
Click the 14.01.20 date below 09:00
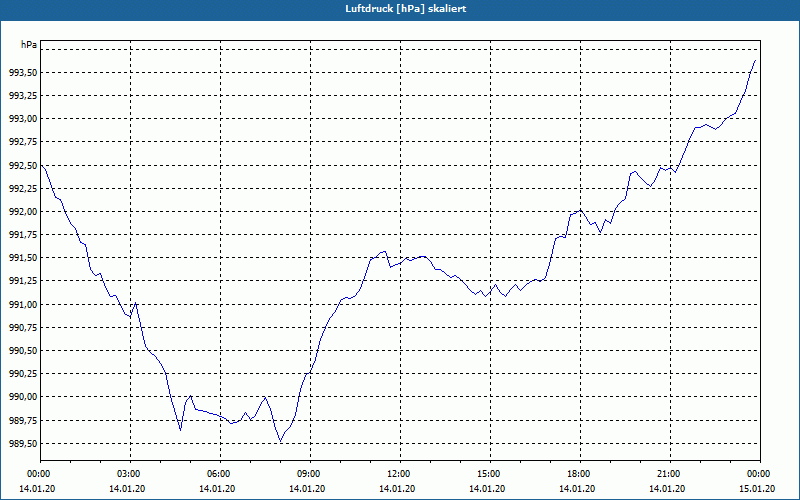307,489
